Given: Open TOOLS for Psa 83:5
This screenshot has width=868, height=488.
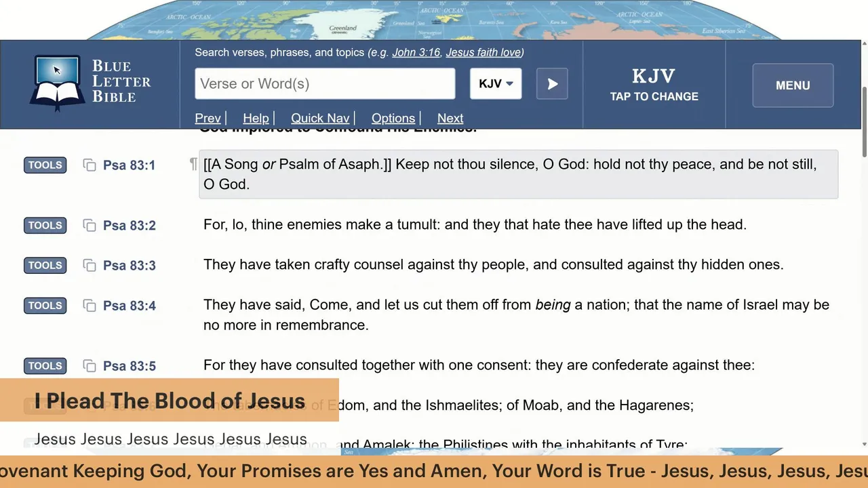Looking at the screenshot, I should 45,366.
